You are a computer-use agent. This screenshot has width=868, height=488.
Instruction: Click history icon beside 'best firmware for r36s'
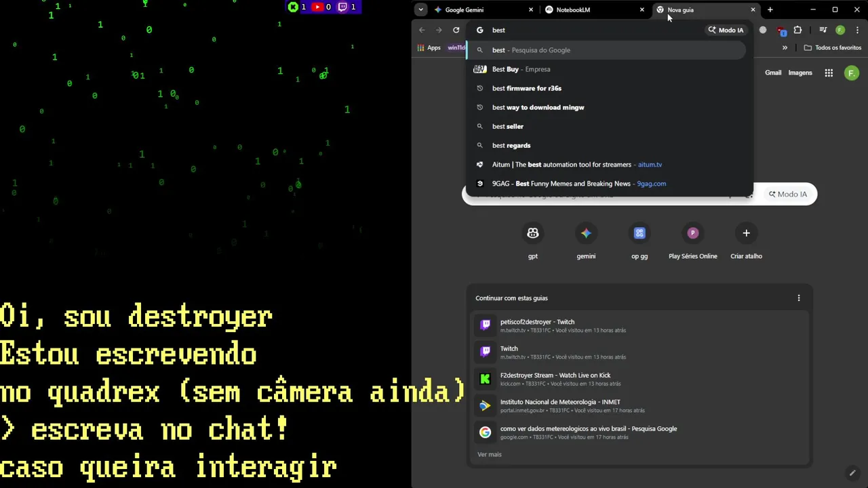[x=479, y=88]
